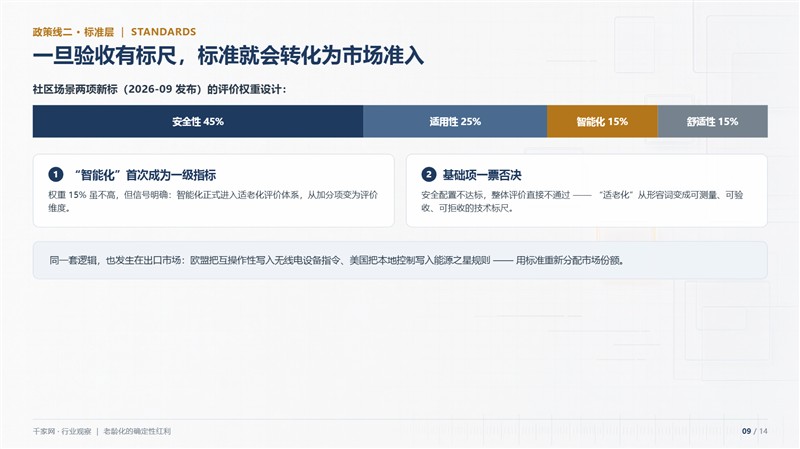Screen dimensions: 800x449
Task: Click footer text 老龄化的确定性红利
Action: point(137,432)
